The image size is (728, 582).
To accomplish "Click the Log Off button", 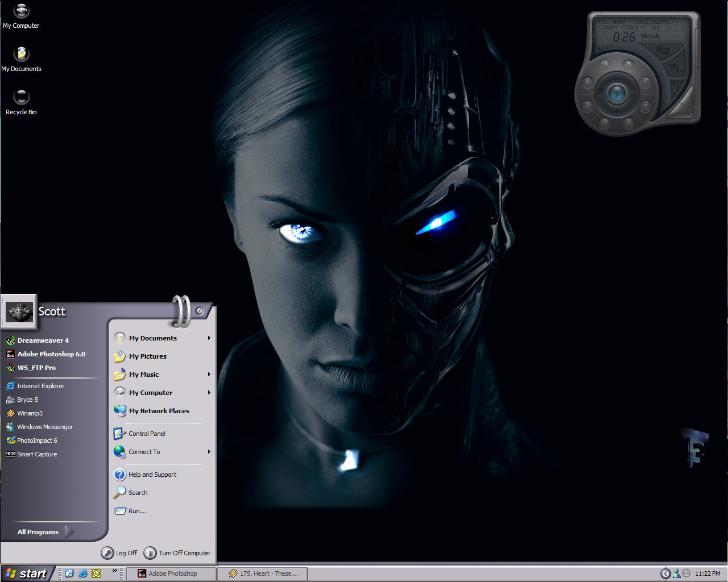I will [x=119, y=552].
